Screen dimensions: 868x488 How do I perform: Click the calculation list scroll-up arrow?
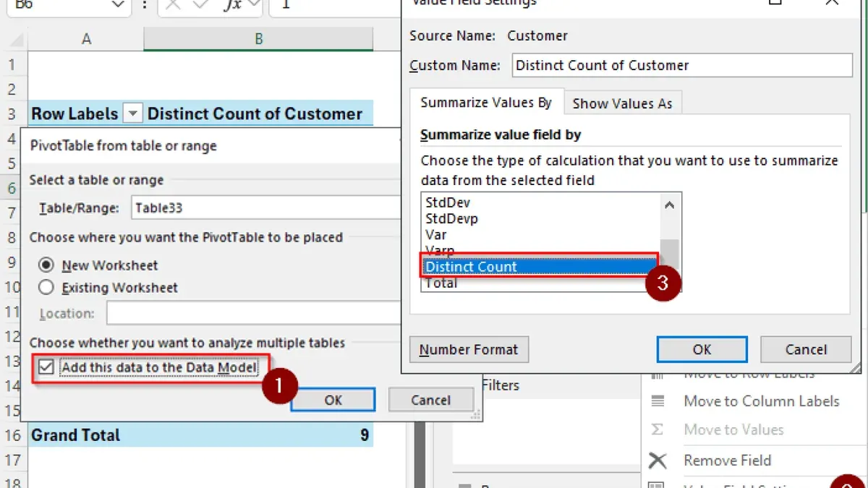pos(669,205)
